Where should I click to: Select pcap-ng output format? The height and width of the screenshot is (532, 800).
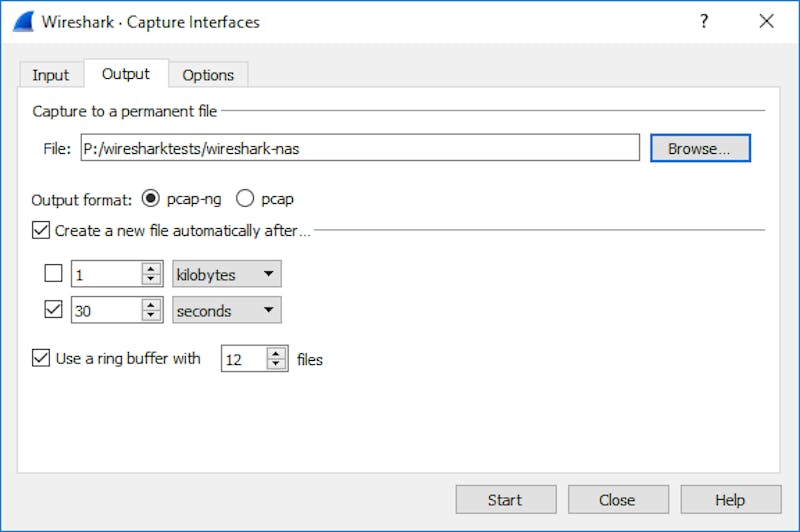click(151, 198)
